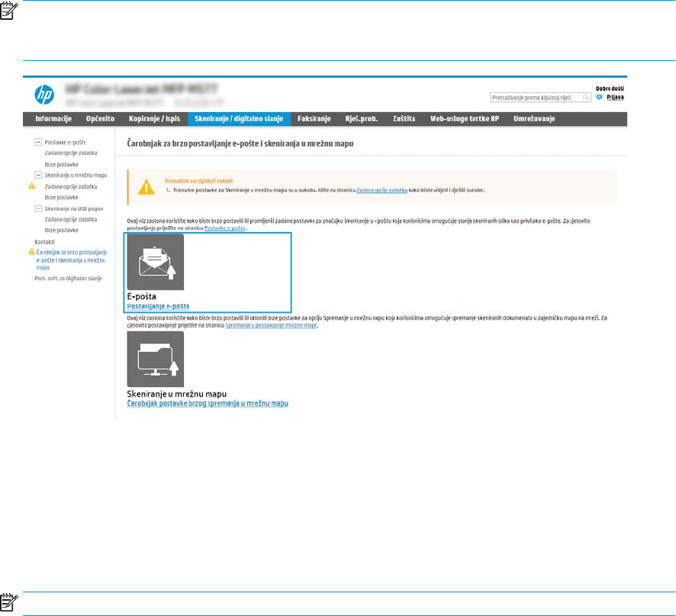
Task: Click the large warning triangle in alert box
Action: click(x=146, y=187)
